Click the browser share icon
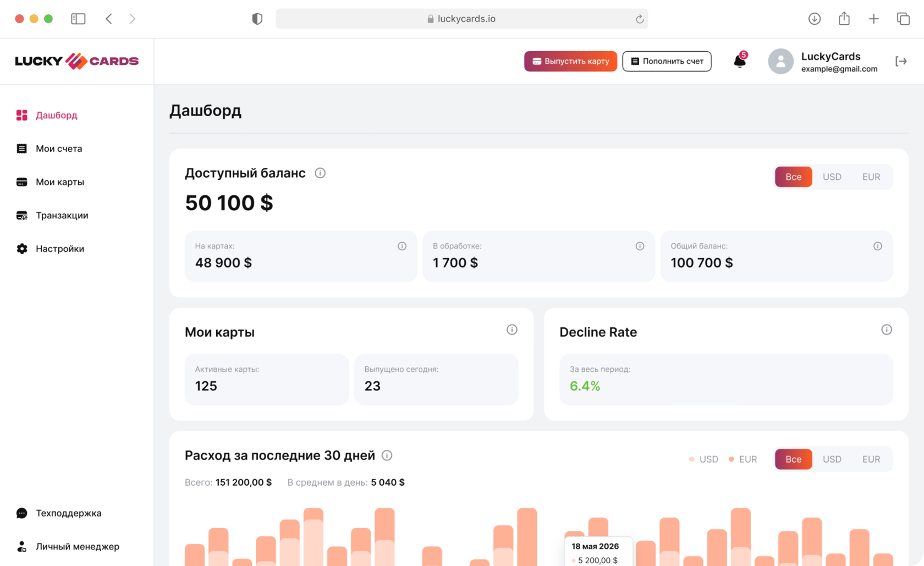This screenshot has width=924, height=566. tap(844, 19)
